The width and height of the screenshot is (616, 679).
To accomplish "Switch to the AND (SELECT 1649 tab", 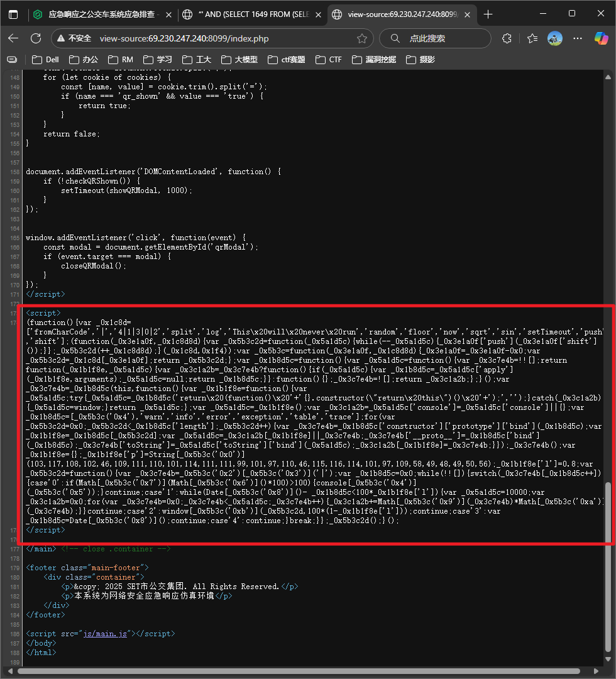I will pos(253,14).
